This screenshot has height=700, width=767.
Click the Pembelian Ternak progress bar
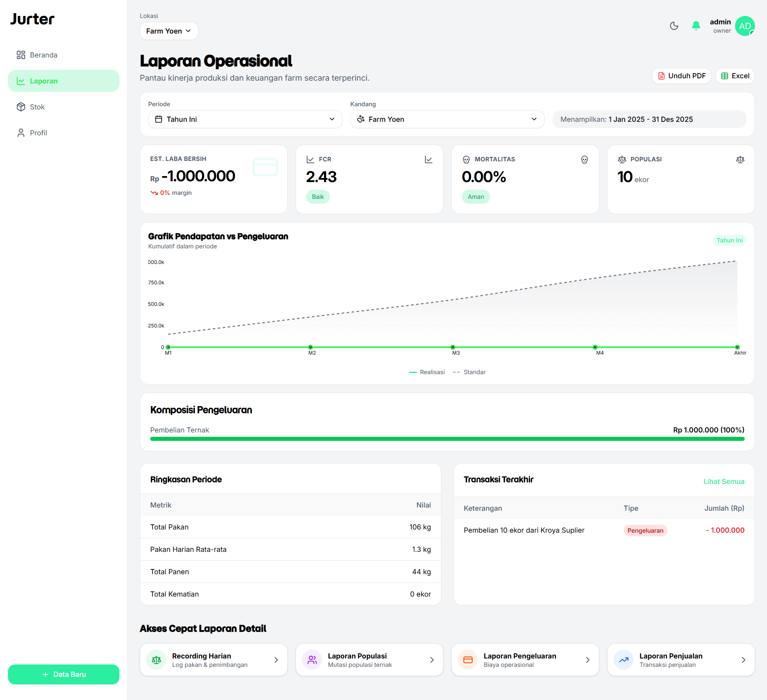[x=447, y=438]
